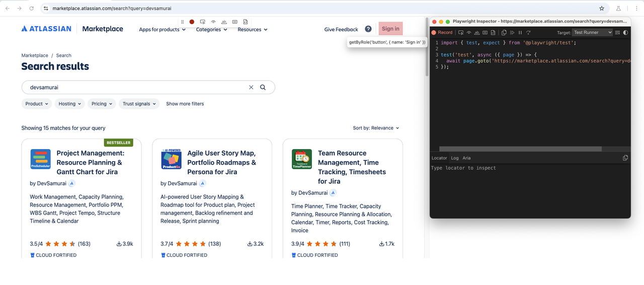Open Agile User Story Map app title
The height and width of the screenshot is (285, 644).
[222, 162]
